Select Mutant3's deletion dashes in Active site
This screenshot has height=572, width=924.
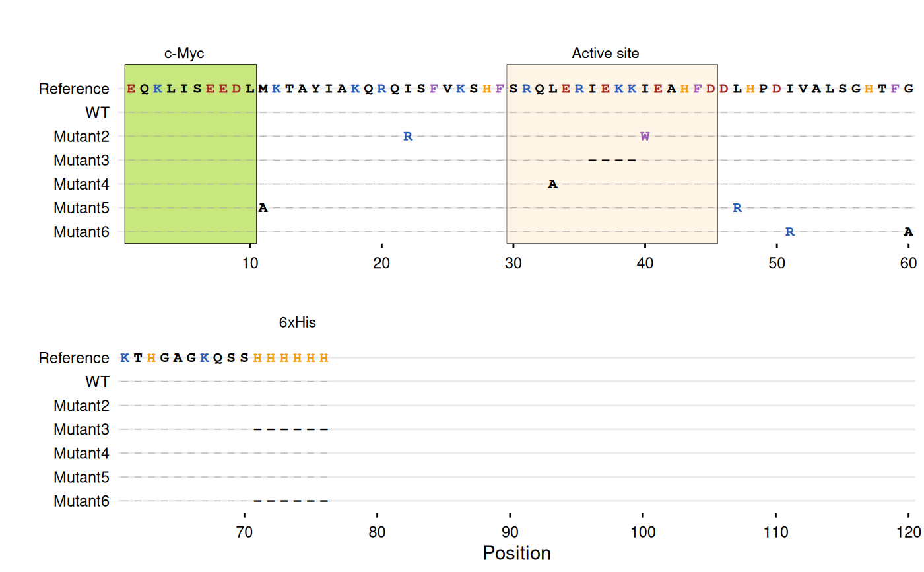pyautogui.click(x=612, y=160)
